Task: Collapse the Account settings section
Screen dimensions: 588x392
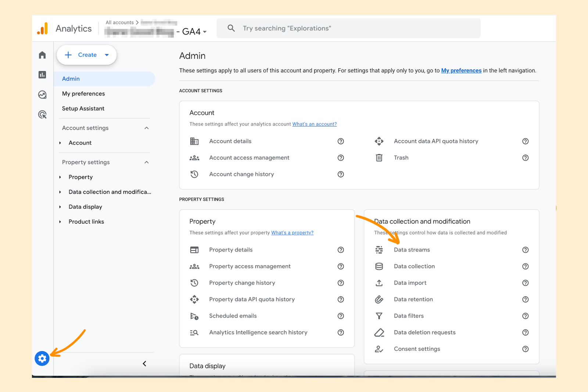Action: [146, 128]
